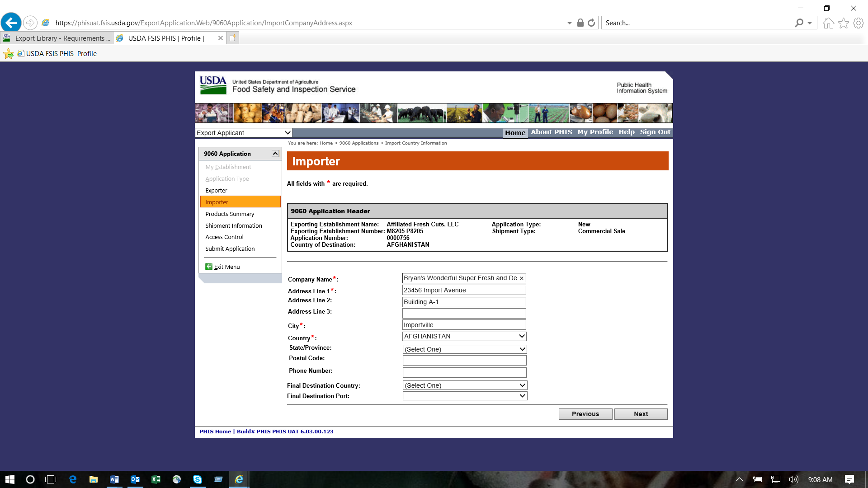868x488 pixels.
Task: Open browser settings gear icon
Action: point(858,23)
